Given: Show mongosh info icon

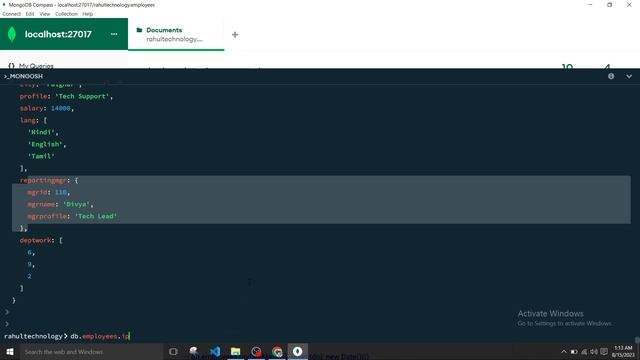Looking at the screenshot, I should point(611,76).
